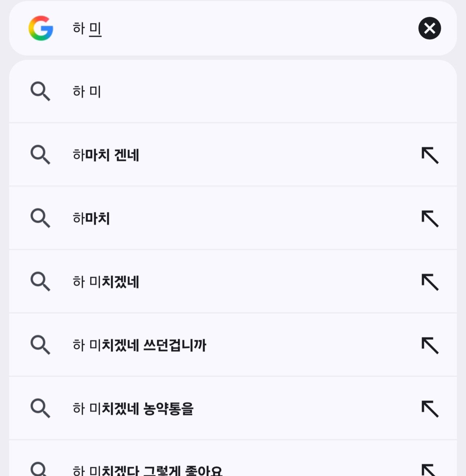466x476 pixels.
Task: Click the Google logo icon
Action: tap(41, 28)
